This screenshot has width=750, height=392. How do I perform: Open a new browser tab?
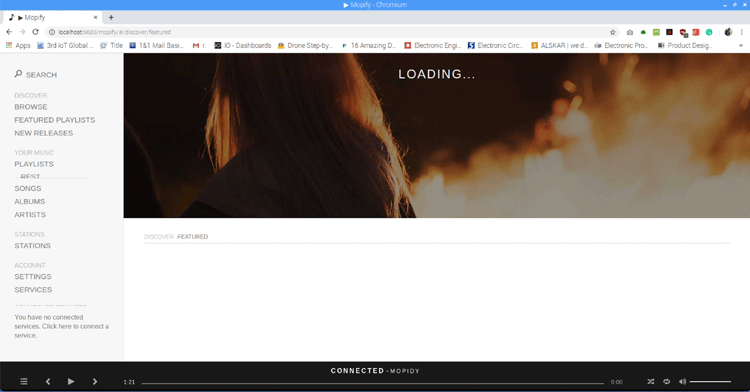coord(111,17)
